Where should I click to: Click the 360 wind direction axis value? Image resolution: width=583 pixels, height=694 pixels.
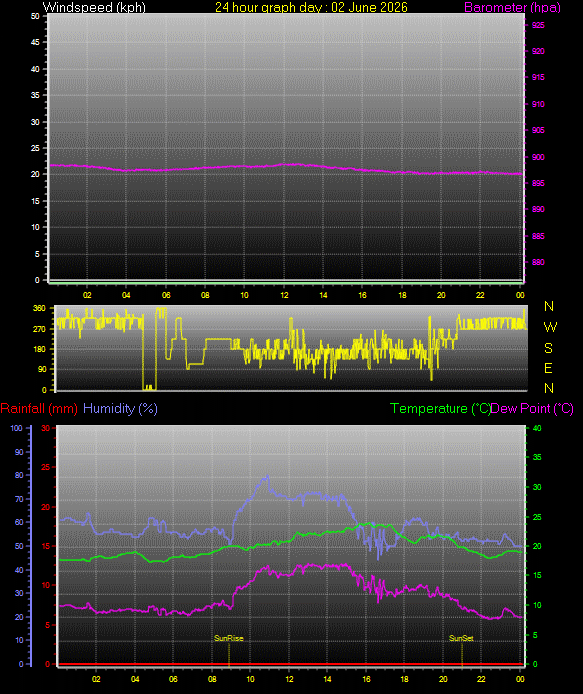pyautogui.click(x=39, y=308)
